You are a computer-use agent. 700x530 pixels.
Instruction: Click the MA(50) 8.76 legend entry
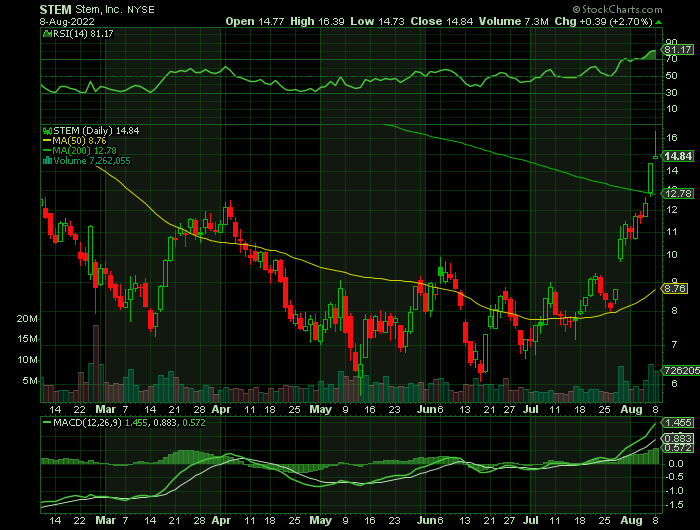[75, 141]
